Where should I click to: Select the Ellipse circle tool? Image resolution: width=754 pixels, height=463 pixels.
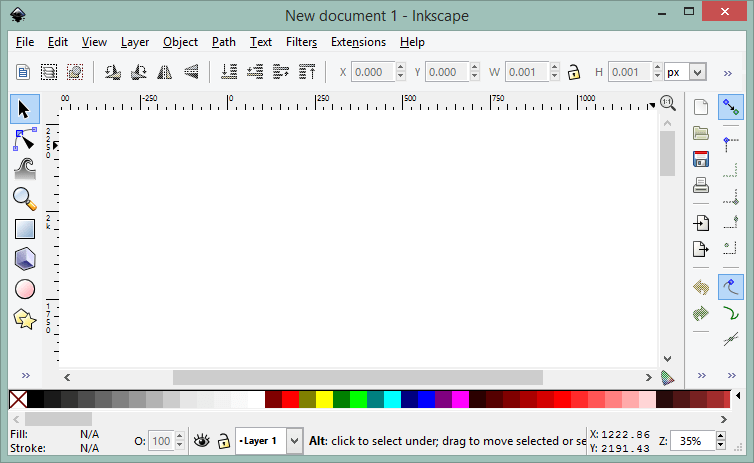pyautogui.click(x=25, y=289)
